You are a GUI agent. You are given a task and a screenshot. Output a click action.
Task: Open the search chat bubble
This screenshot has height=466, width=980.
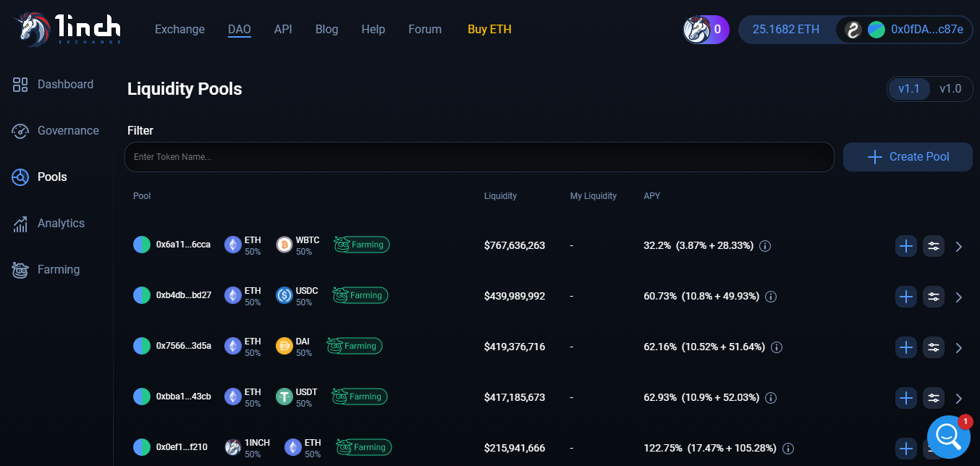coord(948,436)
